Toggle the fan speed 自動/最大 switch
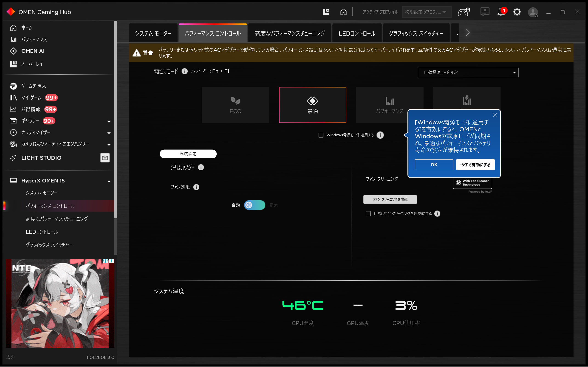Viewport: 588px width, 367px height. [x=254, y=205]
